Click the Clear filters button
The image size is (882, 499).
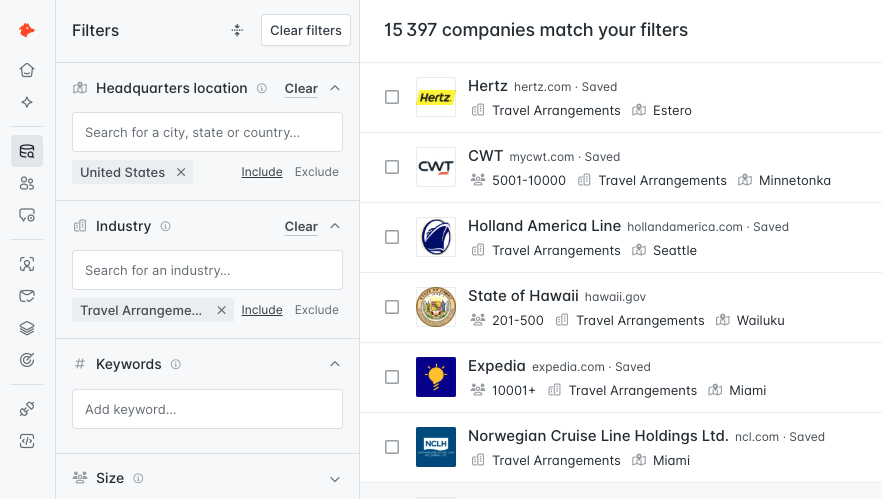pyautogui.click(x=306, y=30)
